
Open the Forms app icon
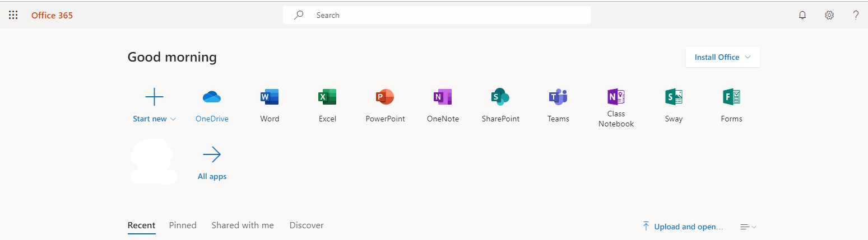731,97
